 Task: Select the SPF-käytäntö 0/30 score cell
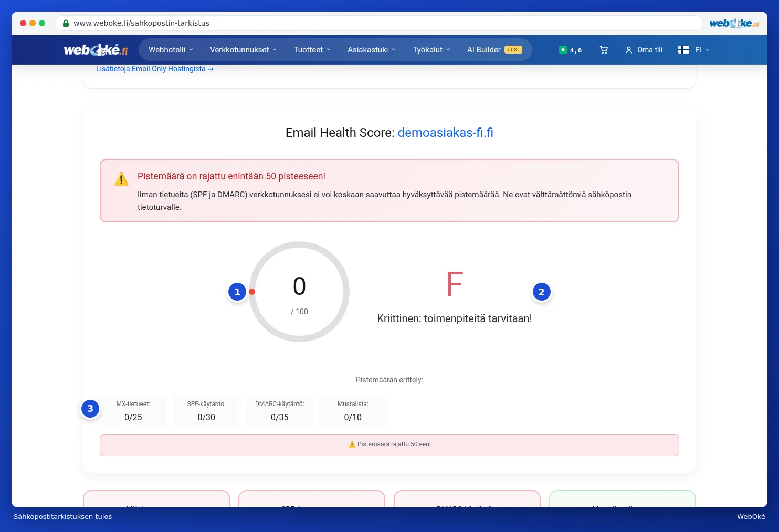(x=206, y=411)
